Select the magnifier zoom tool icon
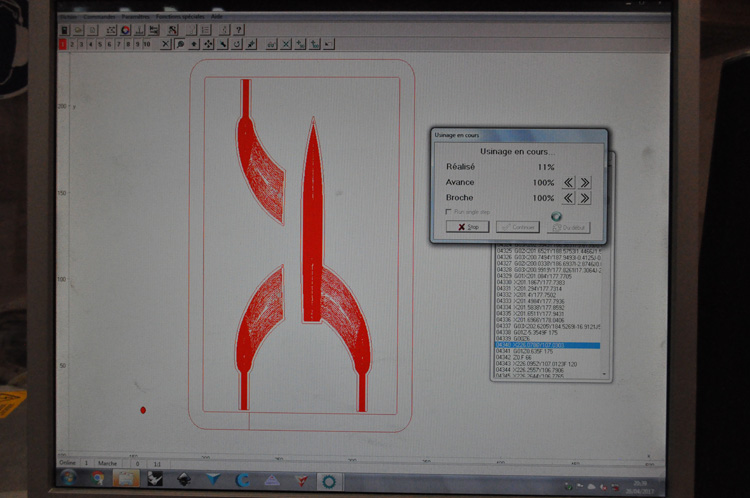Screen dimensions: 750x498 pyautogui.click(x=180, y=44)
